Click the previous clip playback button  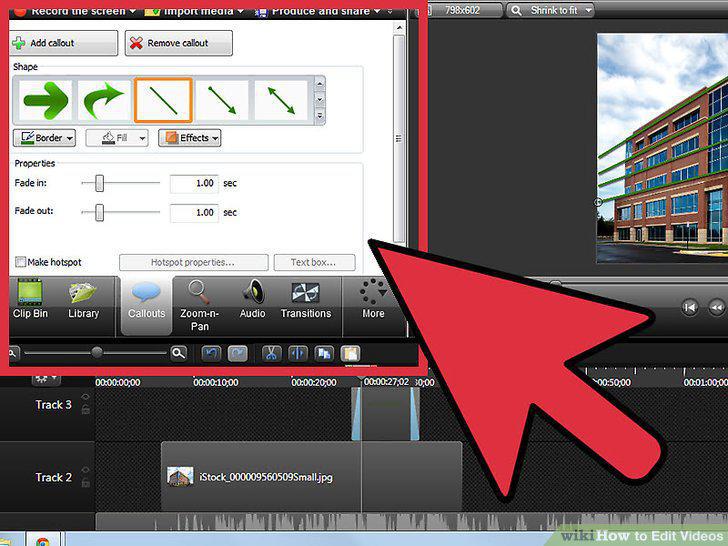(690, 307)
